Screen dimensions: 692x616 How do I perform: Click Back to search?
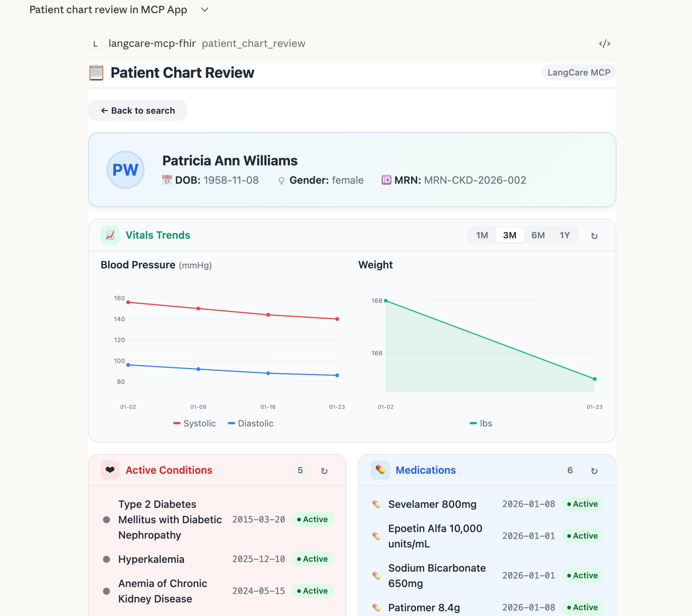(x=138, y=110)
